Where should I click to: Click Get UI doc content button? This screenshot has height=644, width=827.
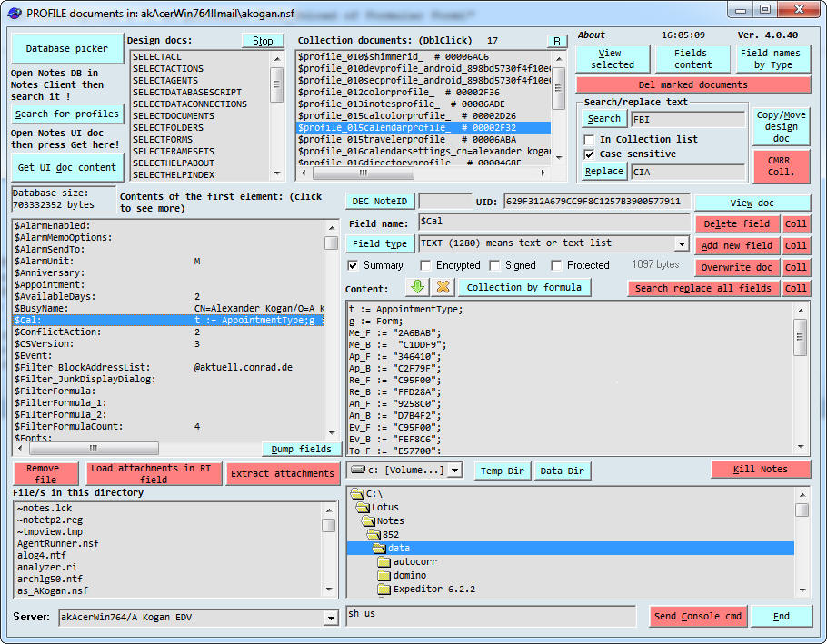(x=67, y=168)
